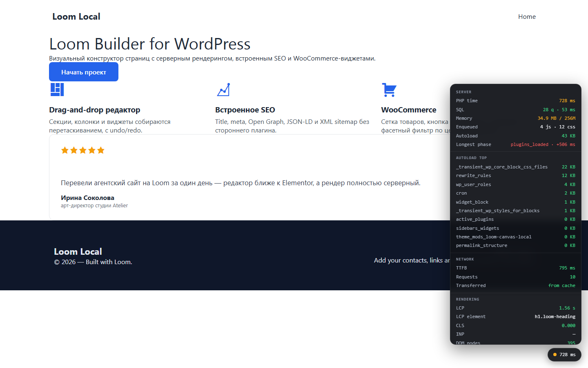The height and width of the screenshot is (368, 588).
Task: Click the Ирина Соколова reviewer name
Action: tap(87, 198)
